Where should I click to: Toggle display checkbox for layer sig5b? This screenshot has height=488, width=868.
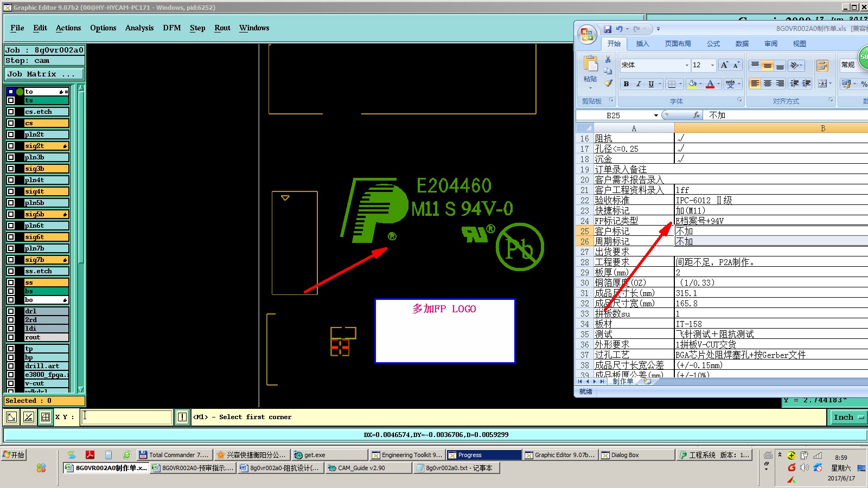[x=11, y=214]
